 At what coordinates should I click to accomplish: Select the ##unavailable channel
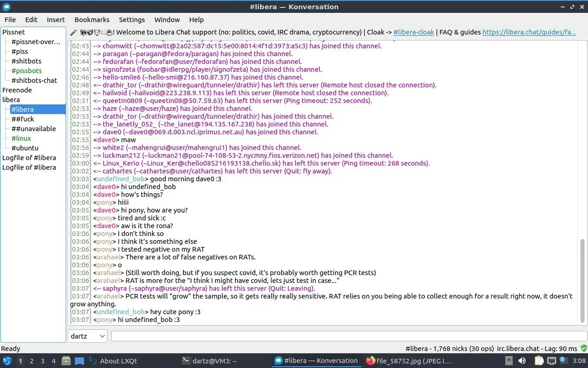34,129
